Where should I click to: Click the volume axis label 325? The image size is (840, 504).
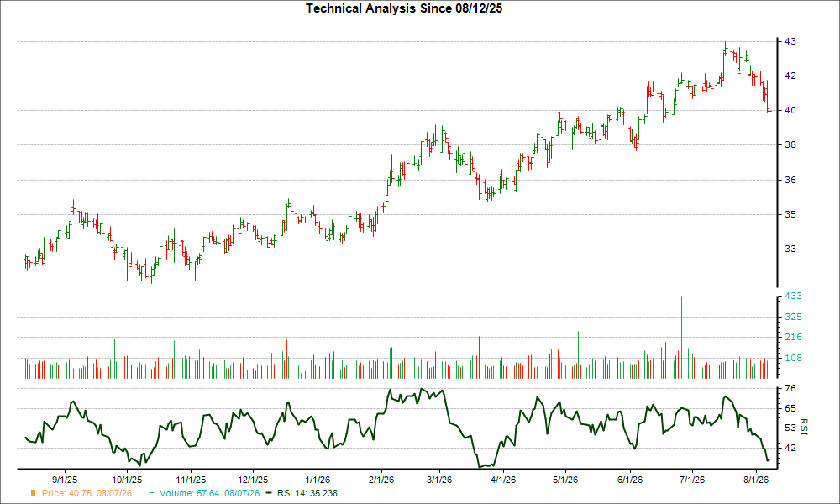coord(793,317)
